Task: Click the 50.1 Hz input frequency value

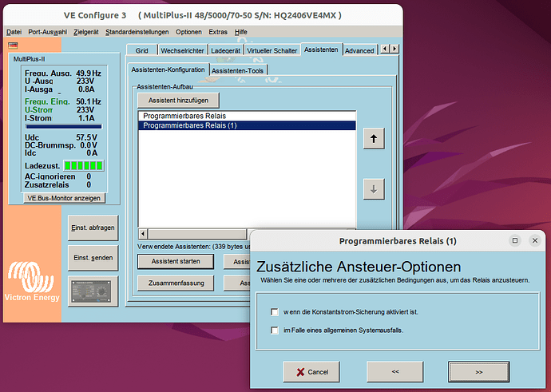Action: 89,101
